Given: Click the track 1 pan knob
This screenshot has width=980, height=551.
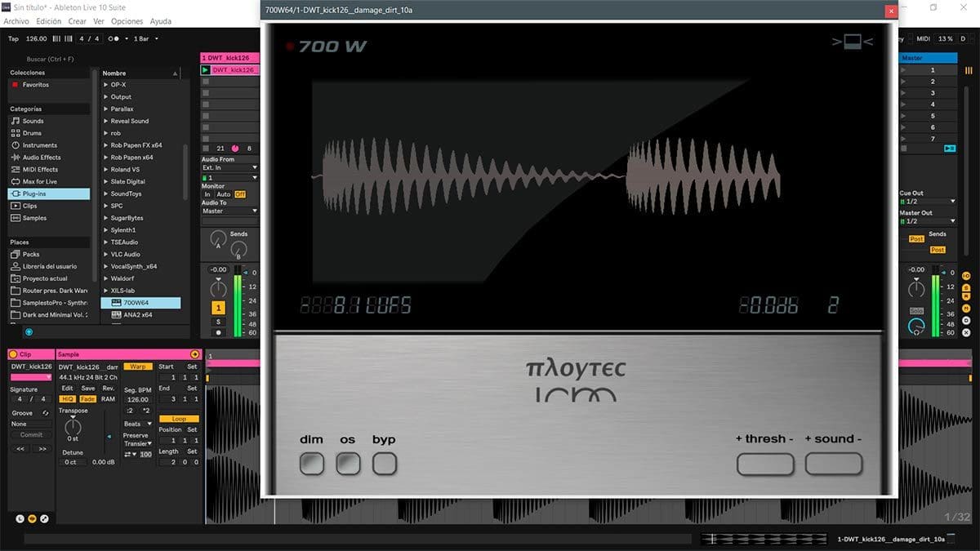Looking at the screenshot, I should tap(218, 289).
